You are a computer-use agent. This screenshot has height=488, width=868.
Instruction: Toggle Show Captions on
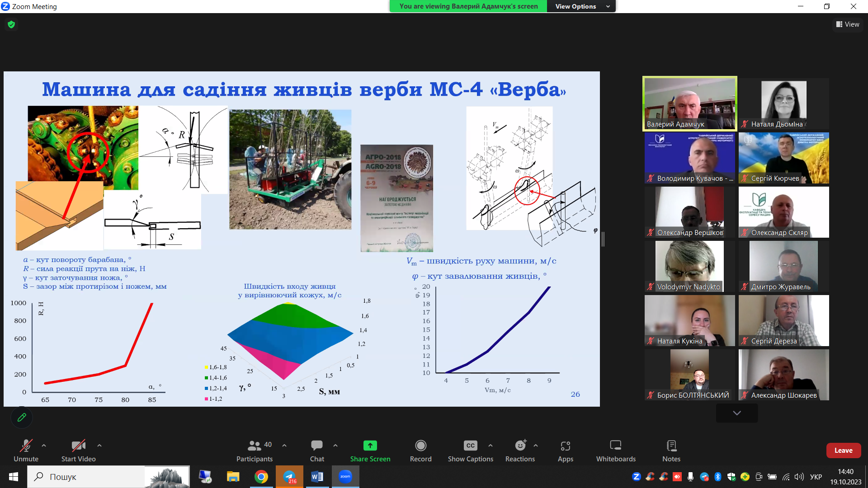point(470,446)
